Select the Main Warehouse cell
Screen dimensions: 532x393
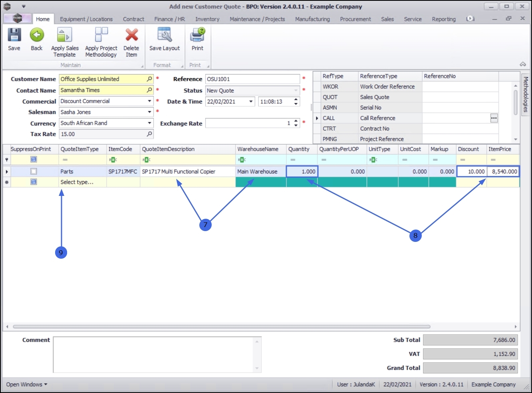[261, 172]
